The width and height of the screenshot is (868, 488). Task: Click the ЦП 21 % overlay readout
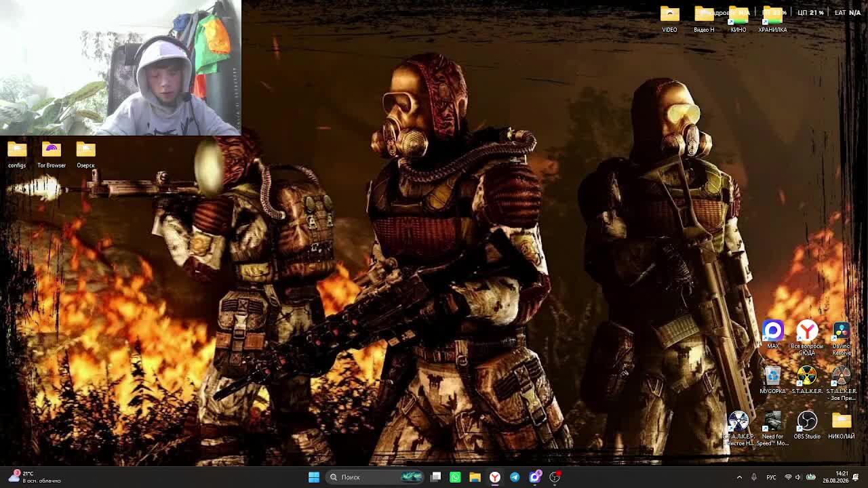(810, 12)
